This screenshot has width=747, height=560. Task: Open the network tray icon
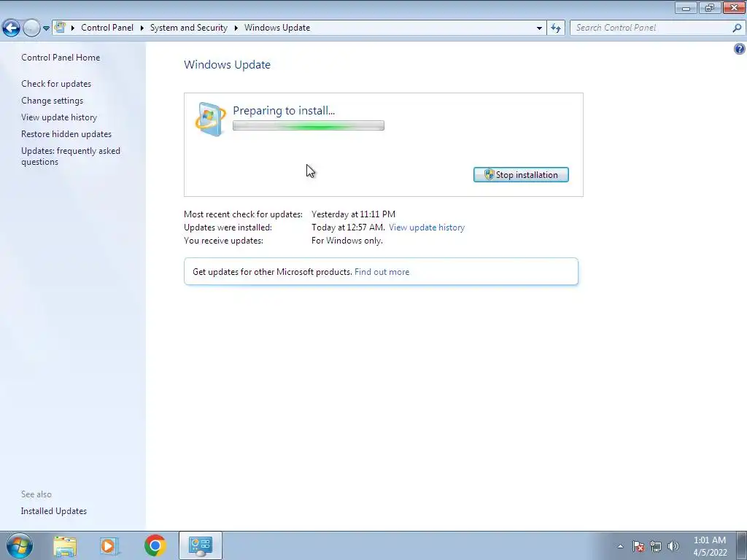click(x=656, y=546)
